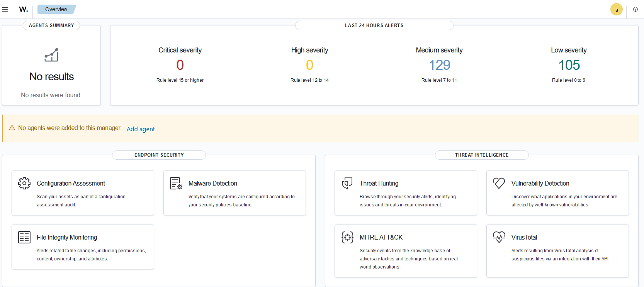
Task: Click the Agents Summary chart icon
Action: coord(51,55)
